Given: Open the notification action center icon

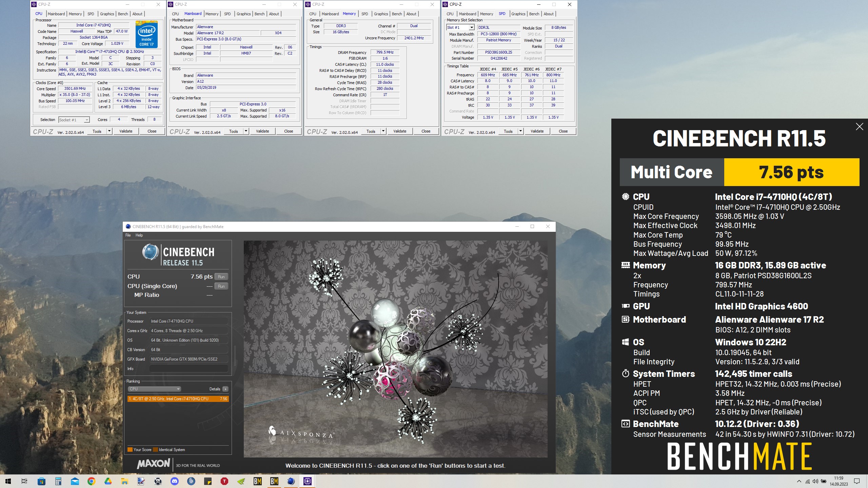Looking at the screenshot, I should click(x=857, y=481).
